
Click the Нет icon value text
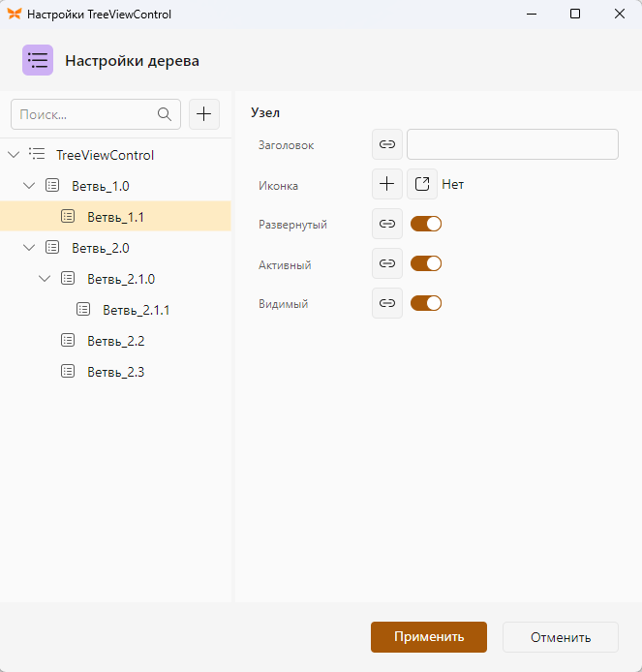point(452,184)
